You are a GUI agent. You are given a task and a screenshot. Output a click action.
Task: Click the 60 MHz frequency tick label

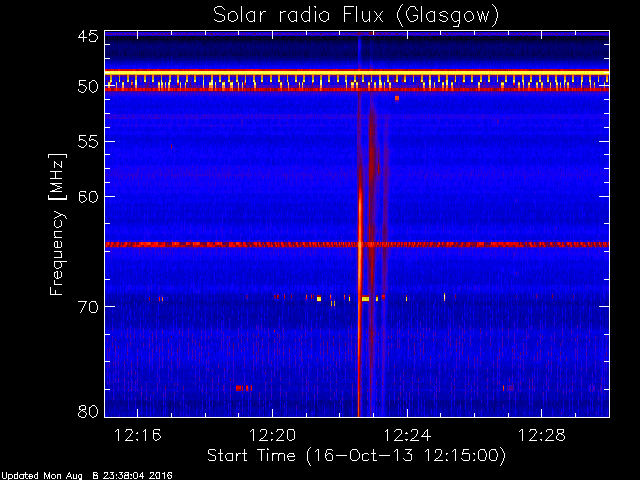88,197
